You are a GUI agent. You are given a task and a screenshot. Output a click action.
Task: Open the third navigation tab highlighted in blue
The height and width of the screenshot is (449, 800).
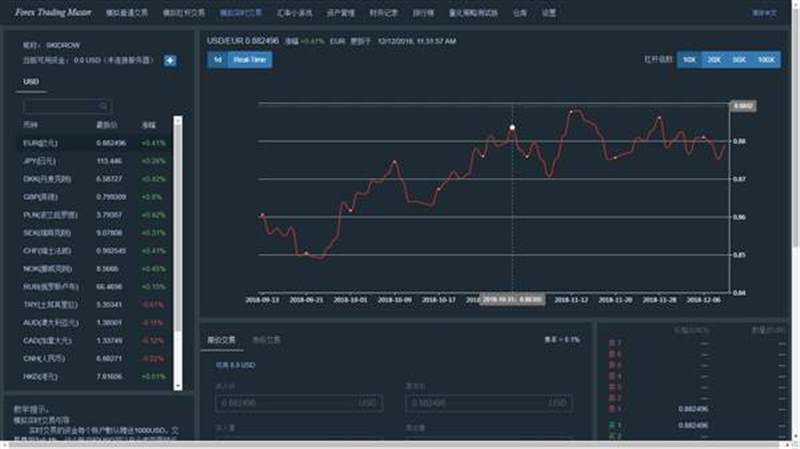click(x=241, y=13)
